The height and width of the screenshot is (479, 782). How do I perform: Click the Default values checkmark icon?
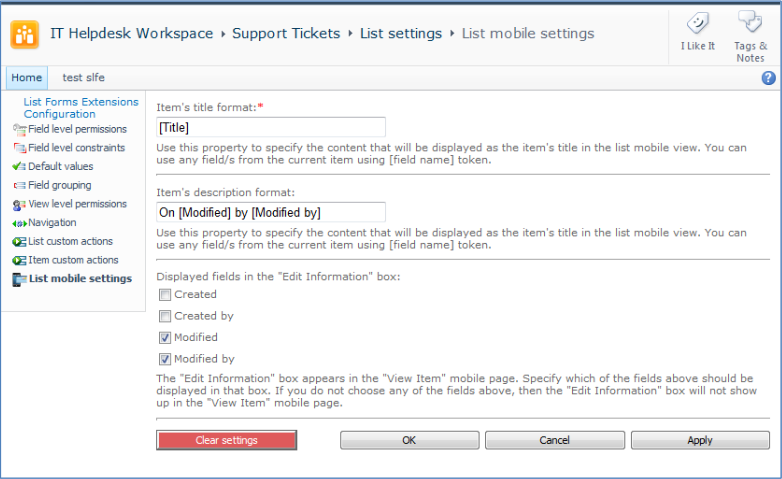tap(19, 167)
